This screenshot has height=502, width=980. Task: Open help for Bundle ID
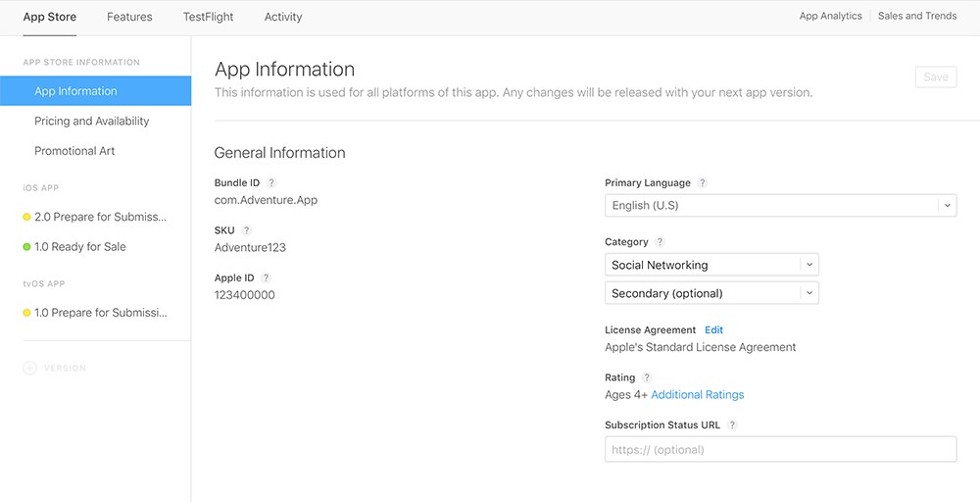click(270, 183)
